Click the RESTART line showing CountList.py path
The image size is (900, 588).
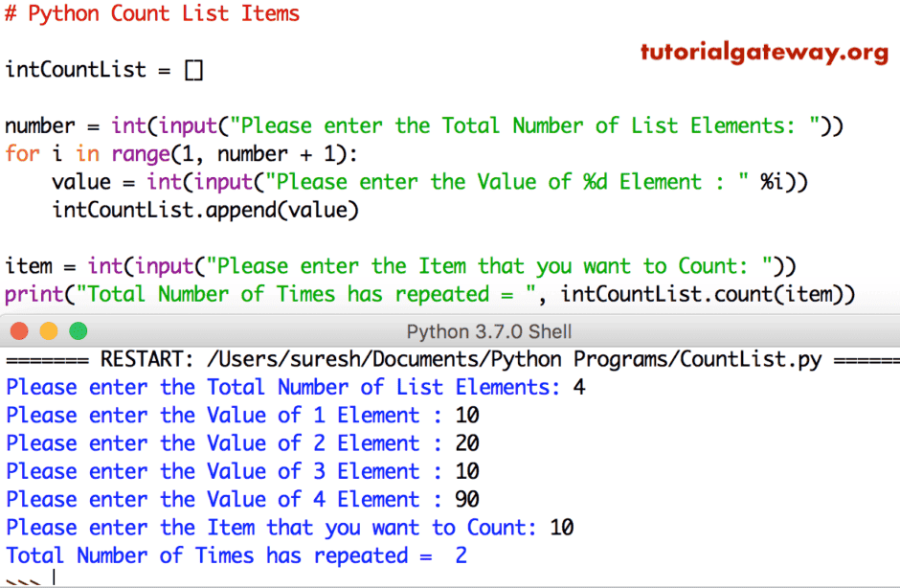(450, 359)
